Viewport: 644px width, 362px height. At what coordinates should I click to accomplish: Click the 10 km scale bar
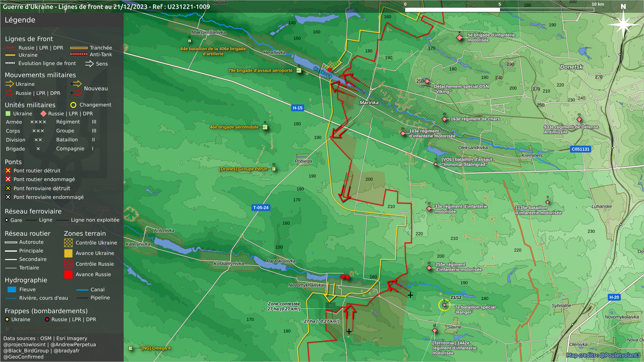[x=499, y=10]
